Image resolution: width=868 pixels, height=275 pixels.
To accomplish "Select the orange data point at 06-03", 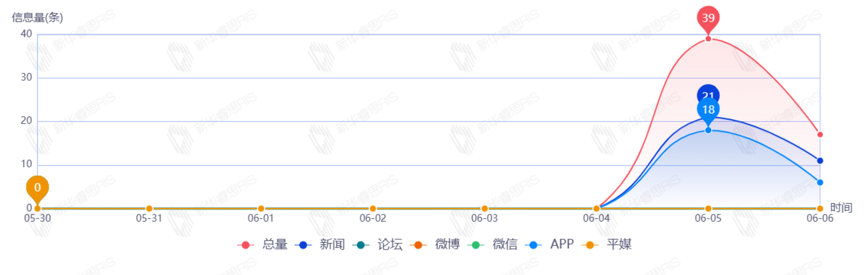I will (484, 208).
